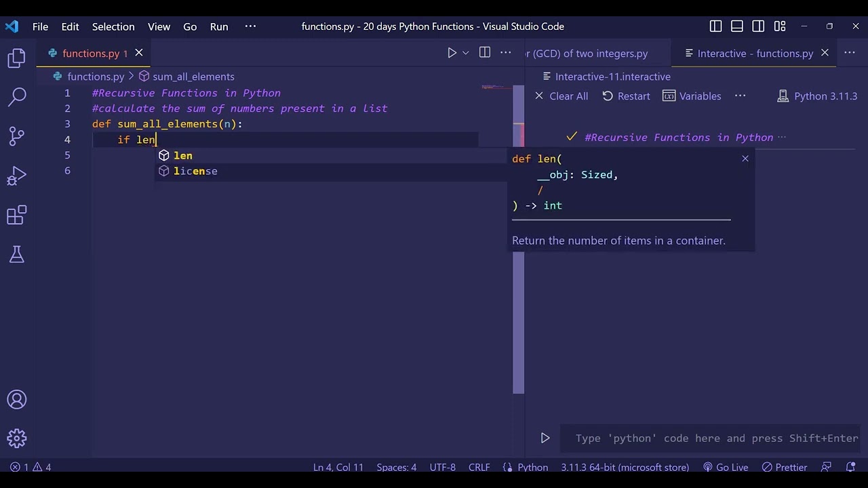
Task: Open the Go menu
Action: (x=190, y=26)
